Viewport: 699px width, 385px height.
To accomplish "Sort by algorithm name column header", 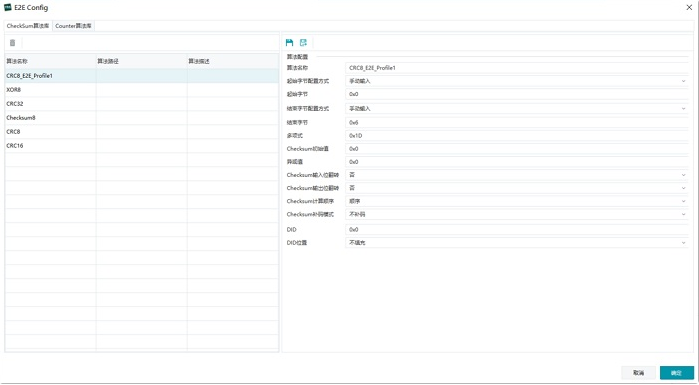I will (x=50, y=61).
